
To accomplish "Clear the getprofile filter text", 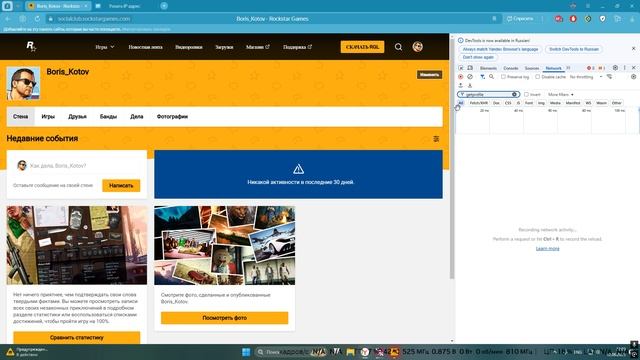I will 514,94.
